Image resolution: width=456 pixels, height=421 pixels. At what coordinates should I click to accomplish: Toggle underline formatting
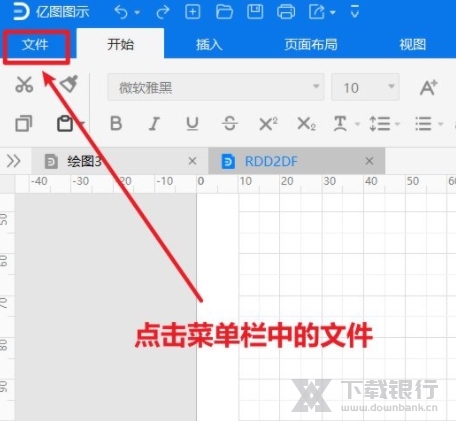(192, 124)
